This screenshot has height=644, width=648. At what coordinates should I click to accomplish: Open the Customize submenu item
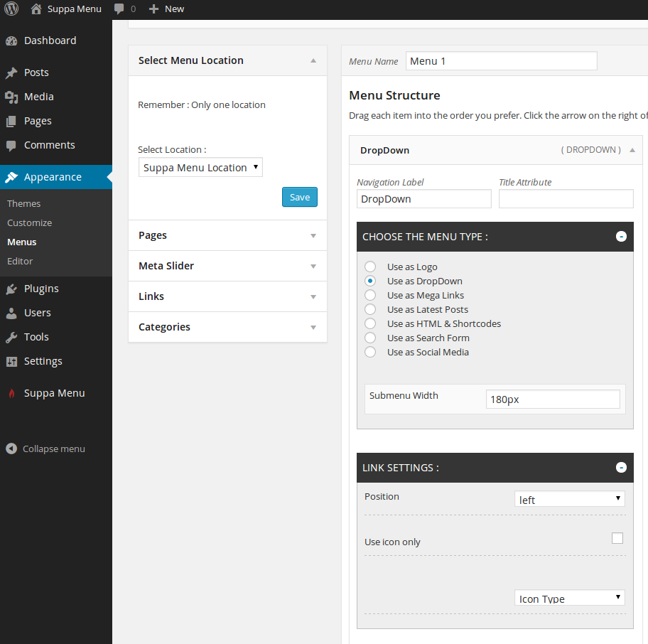tap(29, 222)
